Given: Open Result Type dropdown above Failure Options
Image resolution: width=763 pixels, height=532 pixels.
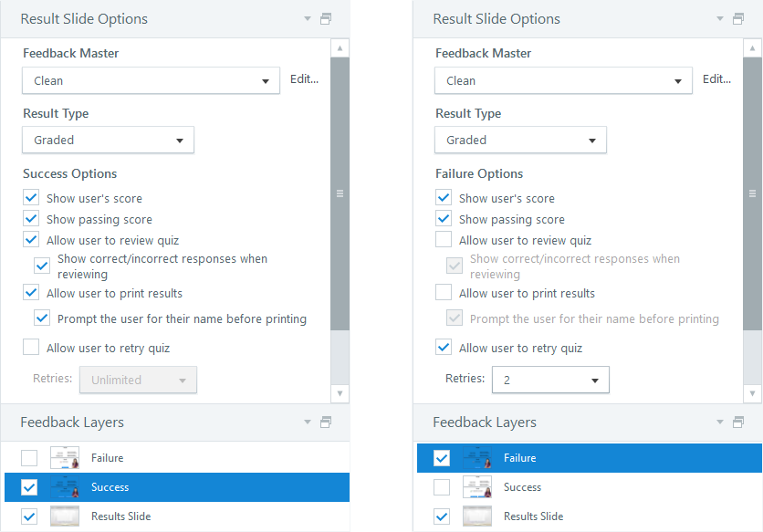Looking at the screenshot, I should click(x=520, y=140).
